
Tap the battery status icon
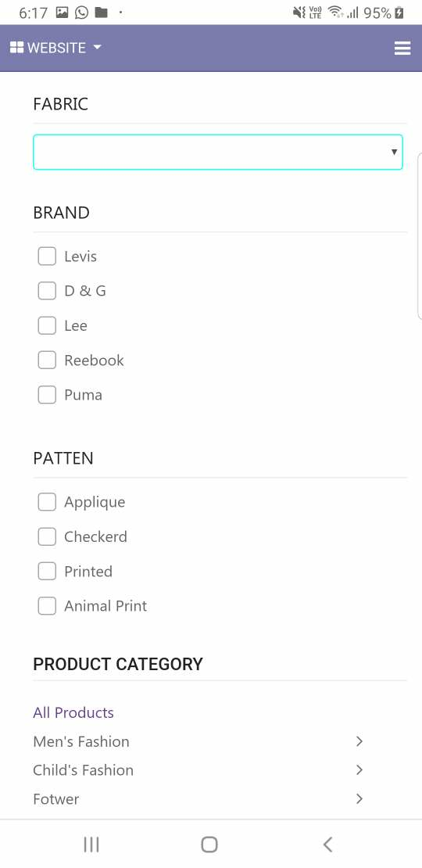399,13
